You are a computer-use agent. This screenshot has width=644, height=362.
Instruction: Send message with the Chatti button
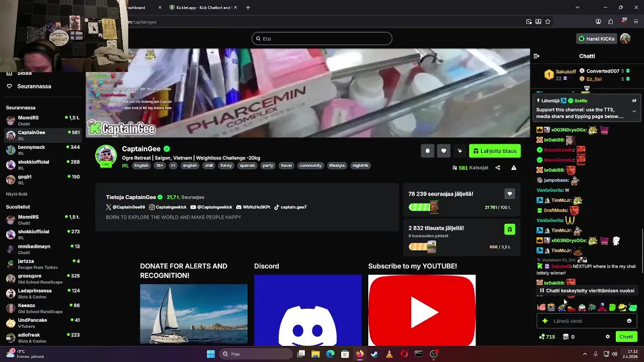(x=626, y=337)
